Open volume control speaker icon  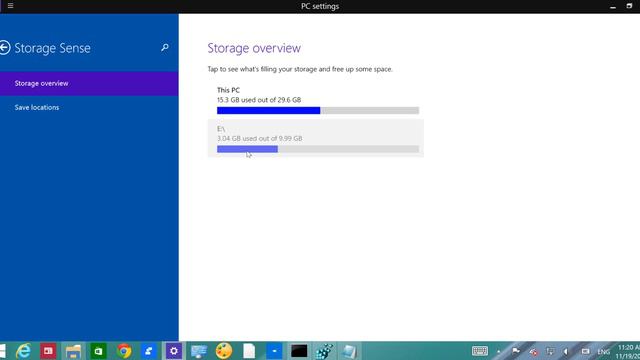[566, 351]
